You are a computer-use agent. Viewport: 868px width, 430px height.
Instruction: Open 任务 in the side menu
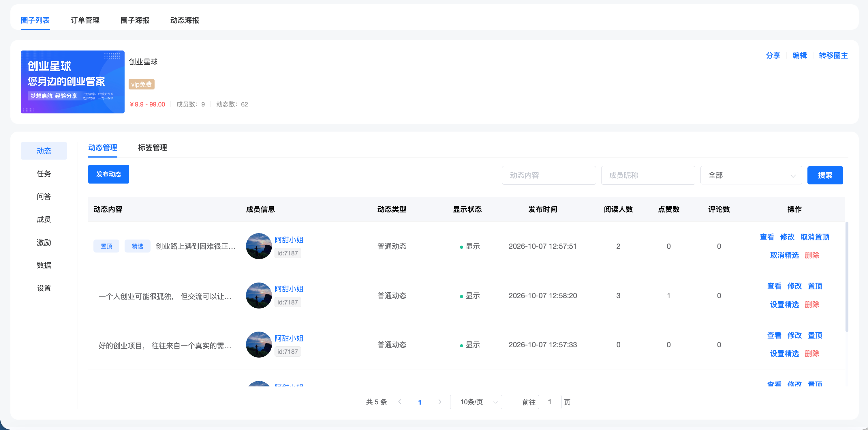(44, 174)
